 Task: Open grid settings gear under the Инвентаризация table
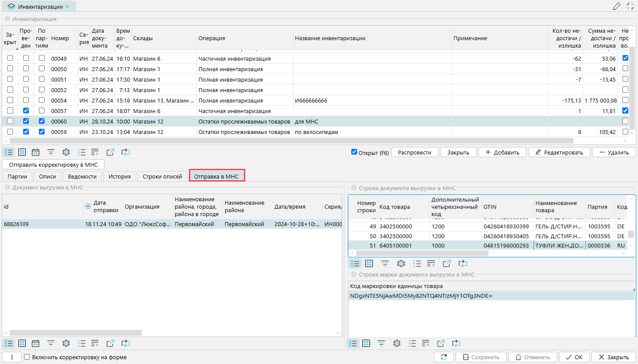click(x=66, y=152)
